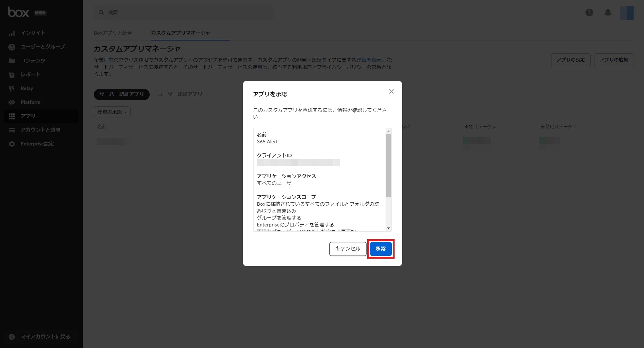This screenshot has width=644, height=348.
Task: Click the help question mark icon
Action: 589,13
